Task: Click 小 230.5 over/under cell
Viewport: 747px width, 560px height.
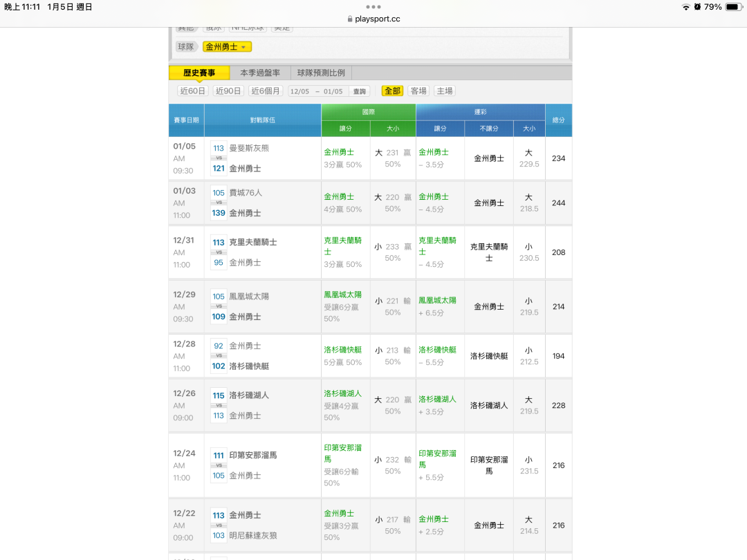Action: [529, 252]
